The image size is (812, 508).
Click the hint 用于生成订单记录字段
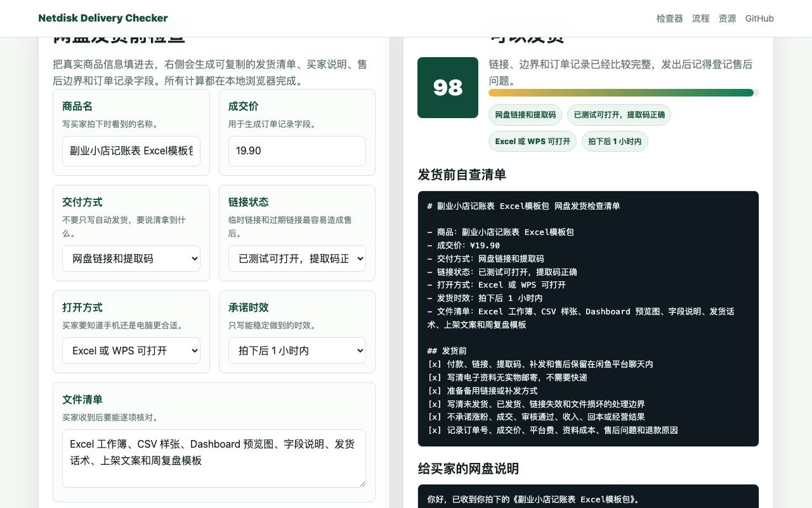coord(272,124)
